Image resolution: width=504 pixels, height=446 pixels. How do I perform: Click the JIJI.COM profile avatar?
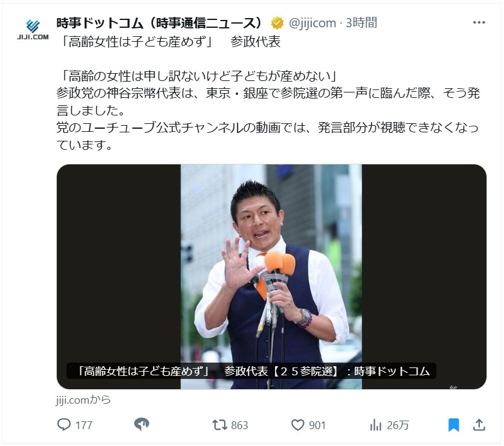pyautogui.click(x=33, y=30)
